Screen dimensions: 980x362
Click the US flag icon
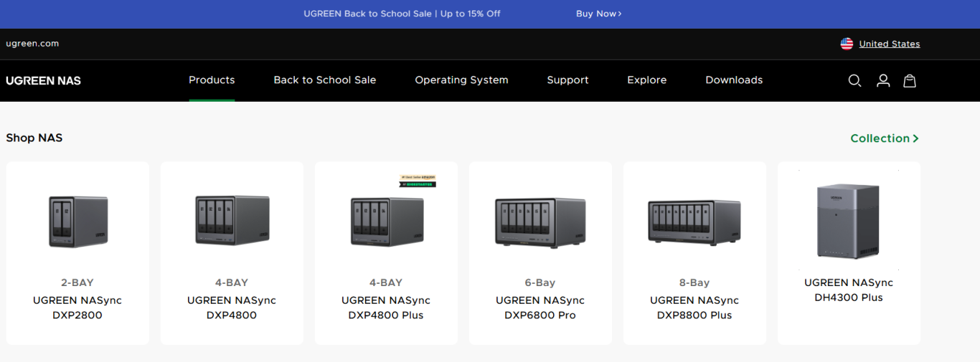[x=847, y=44]
